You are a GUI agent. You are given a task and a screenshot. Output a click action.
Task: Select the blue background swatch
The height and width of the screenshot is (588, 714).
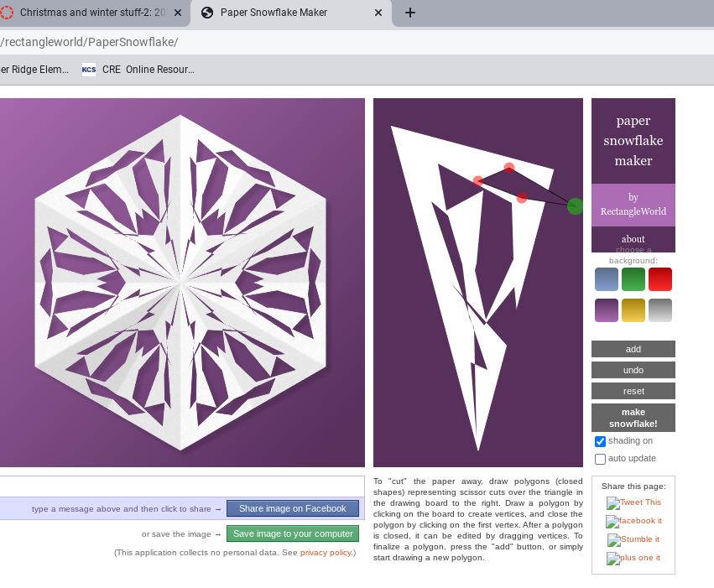click(x=606, y=279)
